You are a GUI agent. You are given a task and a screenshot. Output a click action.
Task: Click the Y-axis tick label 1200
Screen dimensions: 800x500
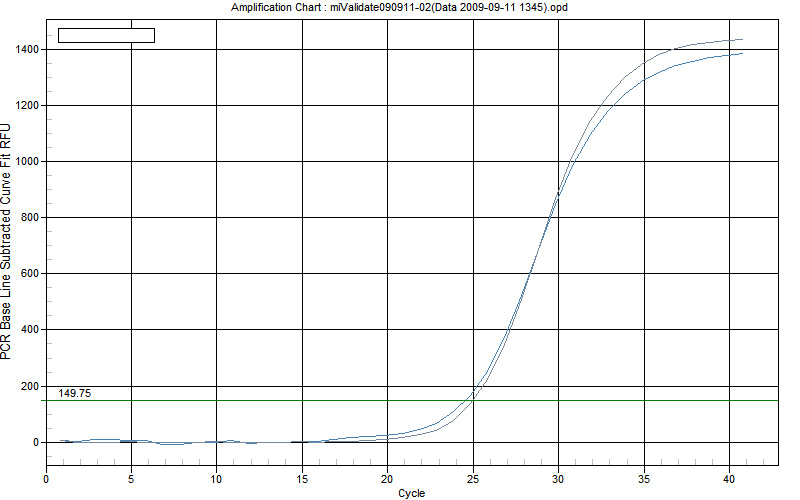[x=27, y=106]
